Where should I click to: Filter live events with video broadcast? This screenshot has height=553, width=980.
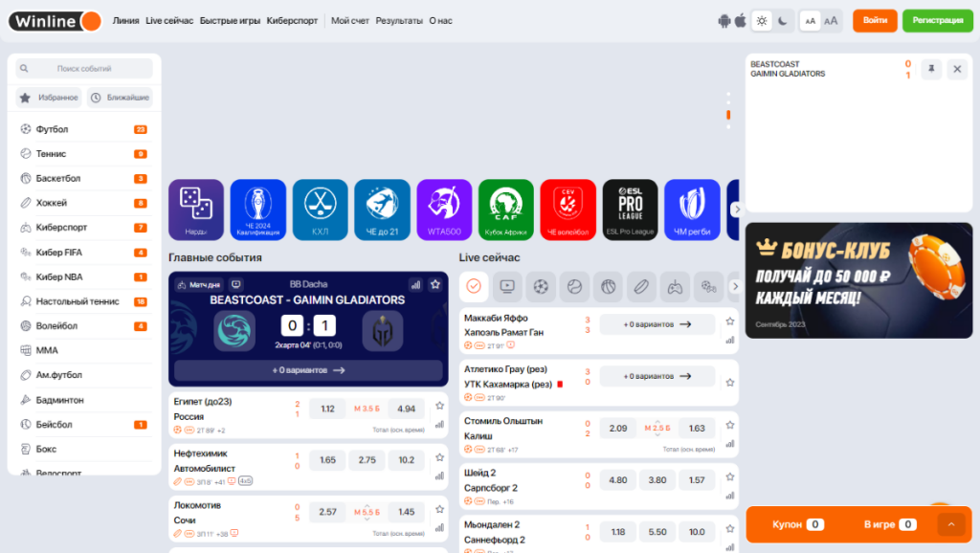pyautogui.click(x=507, y=287)
